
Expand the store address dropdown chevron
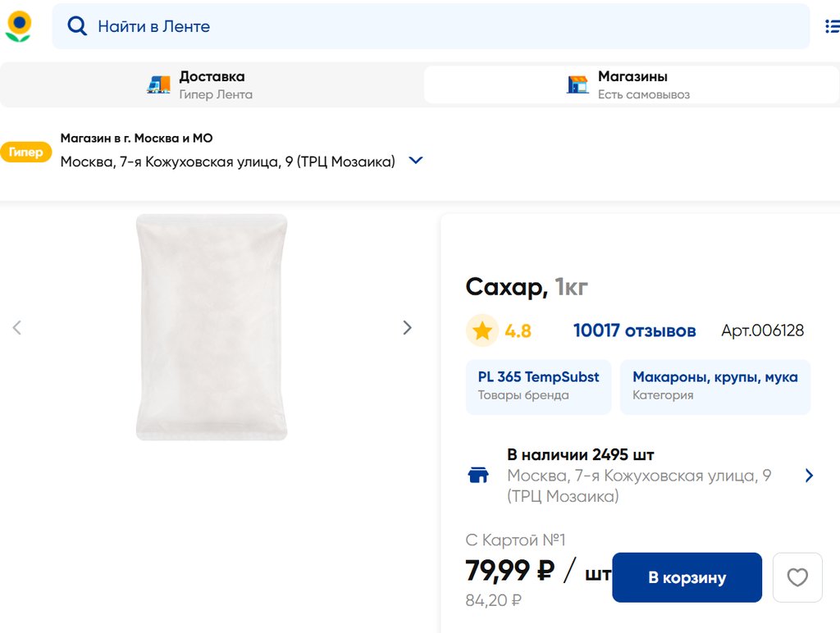click(416, 161)
